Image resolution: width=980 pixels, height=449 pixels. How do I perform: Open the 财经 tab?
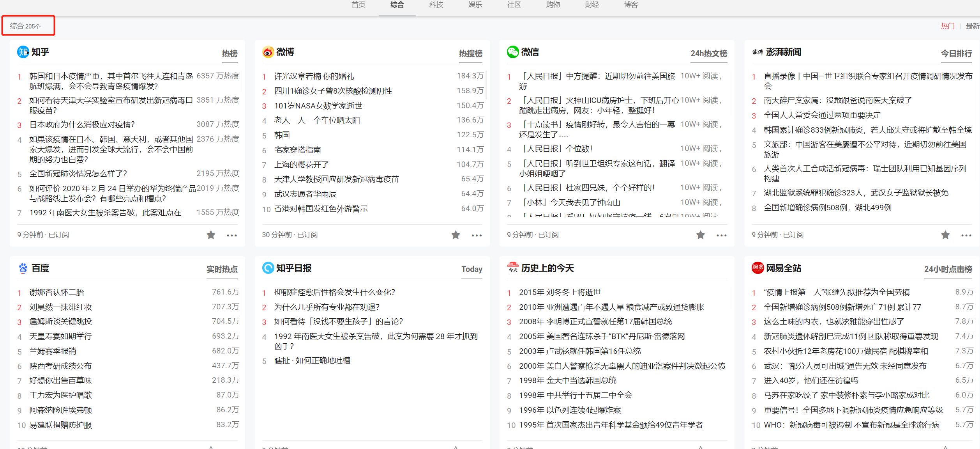tap(592, 5)
